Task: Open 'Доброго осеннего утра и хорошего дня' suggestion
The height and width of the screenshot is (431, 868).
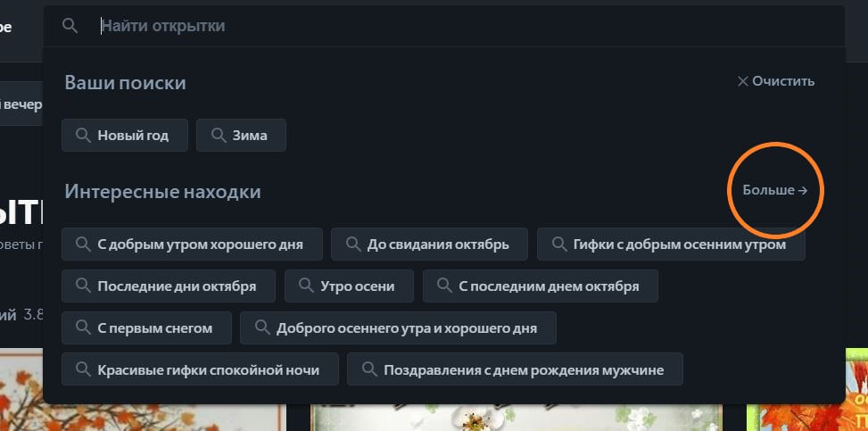Action: pyautogui.click(x=398, y=328)
